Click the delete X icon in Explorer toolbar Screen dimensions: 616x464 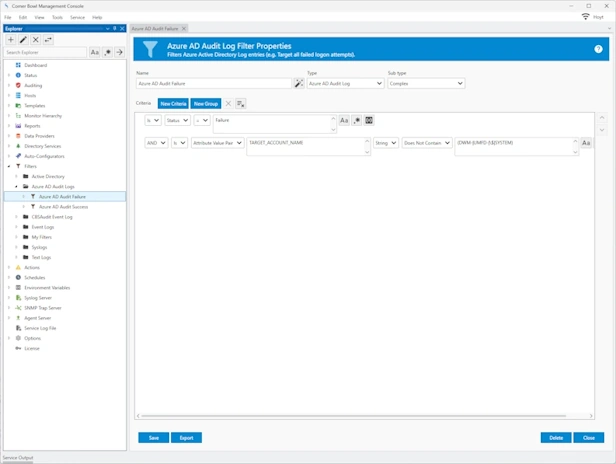click(x=35, y=40)
